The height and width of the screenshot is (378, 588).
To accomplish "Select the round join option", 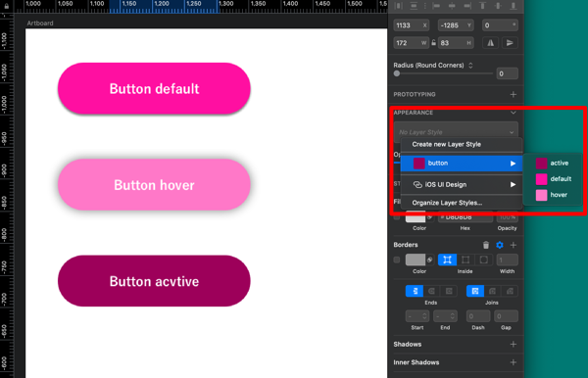I will click(492, 291).
